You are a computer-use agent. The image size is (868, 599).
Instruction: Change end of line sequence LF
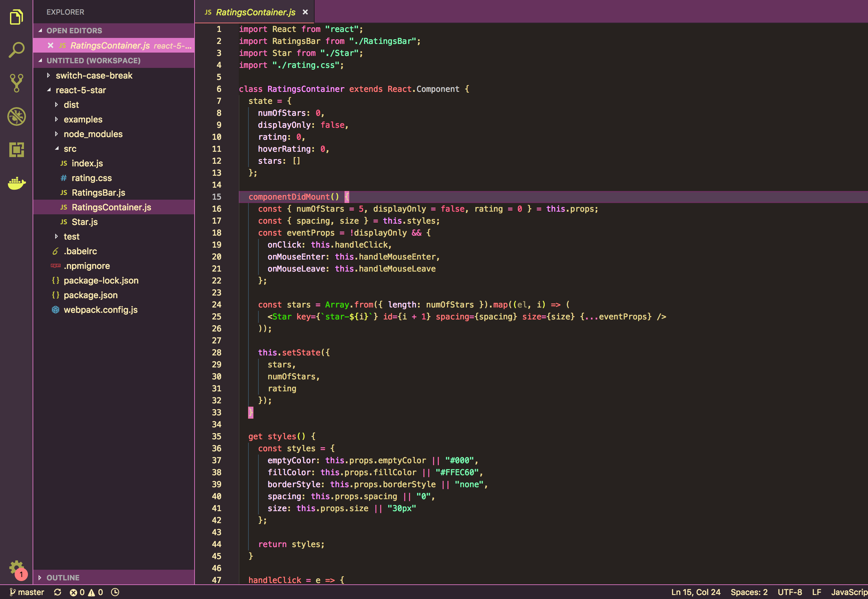(816, 592)
